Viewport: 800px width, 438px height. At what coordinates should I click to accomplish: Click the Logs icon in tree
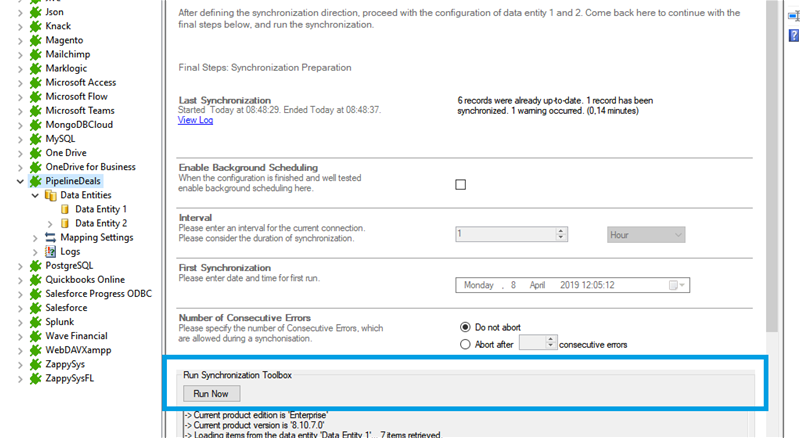click(50, 251)
